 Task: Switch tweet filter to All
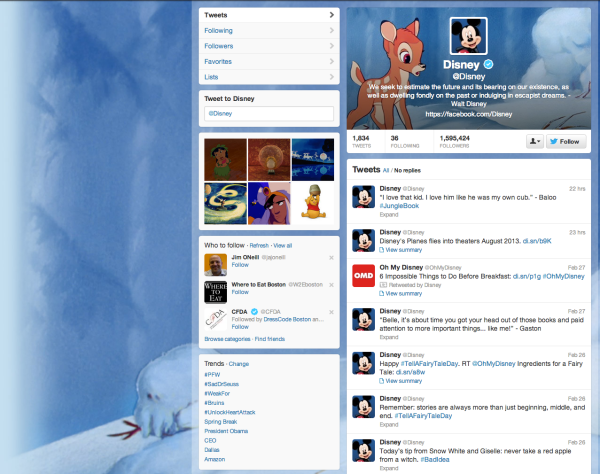(386, 171)
